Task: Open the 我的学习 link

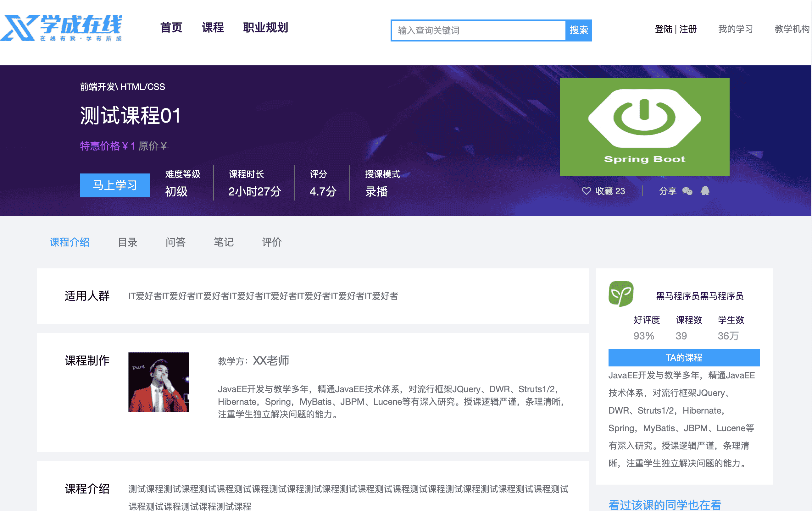Action: tap(735, 29)
